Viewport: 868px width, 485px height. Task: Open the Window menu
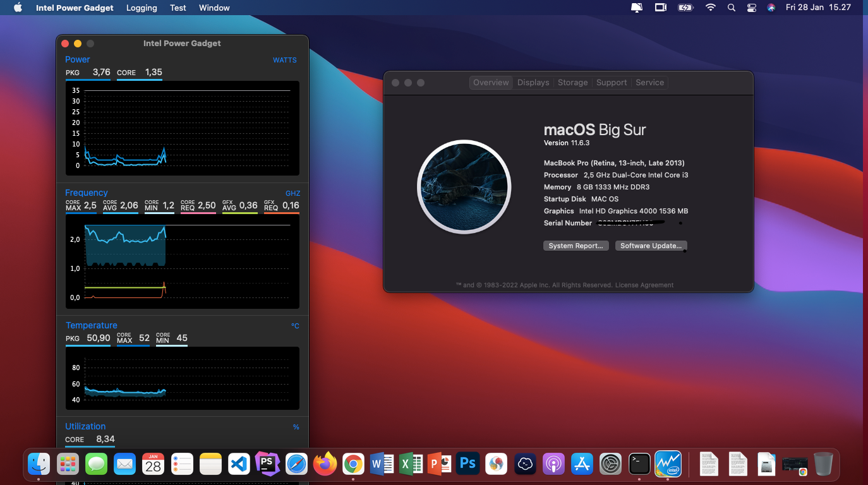tap(214, 8)
